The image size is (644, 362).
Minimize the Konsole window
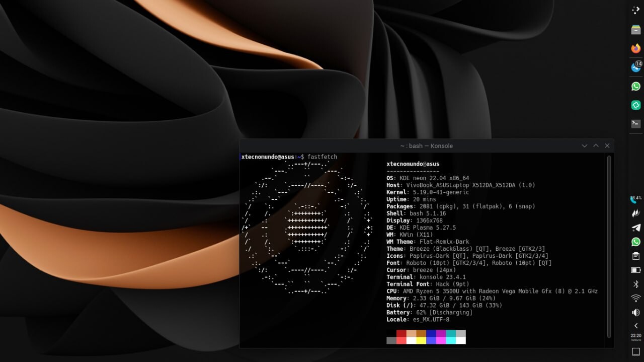585,146
